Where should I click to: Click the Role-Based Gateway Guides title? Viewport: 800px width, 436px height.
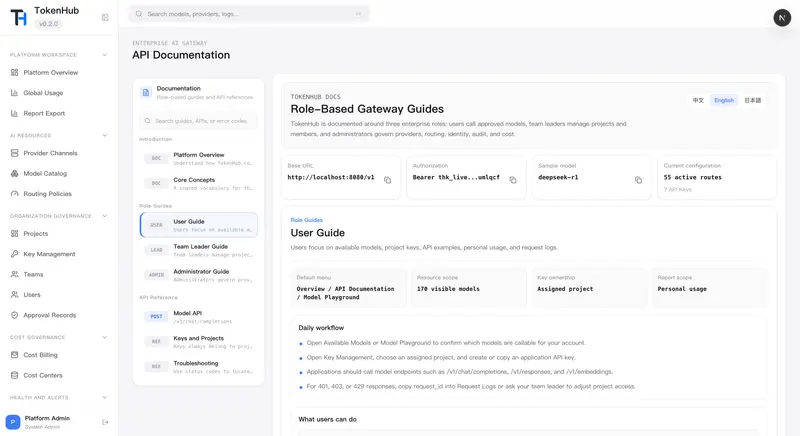367,109
